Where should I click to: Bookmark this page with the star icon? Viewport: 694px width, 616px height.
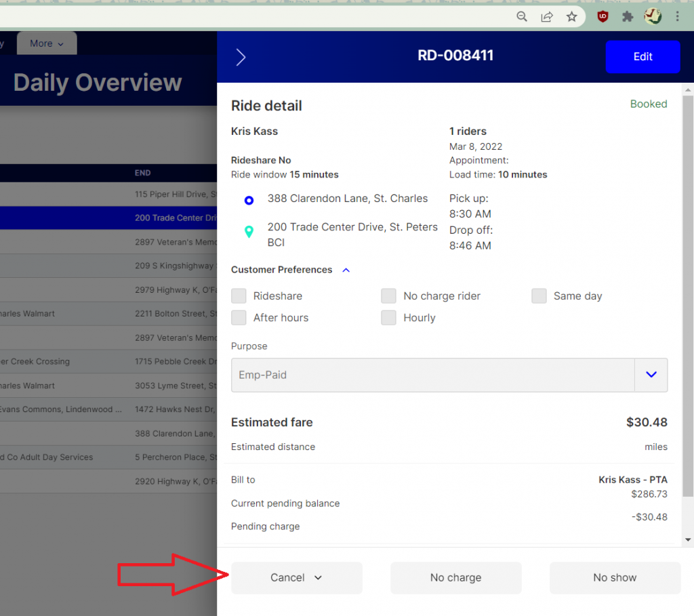(572, 17)
